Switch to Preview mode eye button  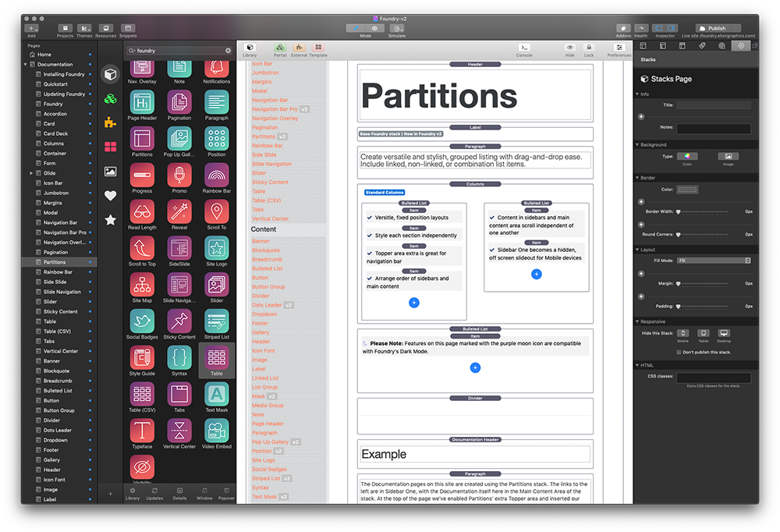[x=374, y=28]
